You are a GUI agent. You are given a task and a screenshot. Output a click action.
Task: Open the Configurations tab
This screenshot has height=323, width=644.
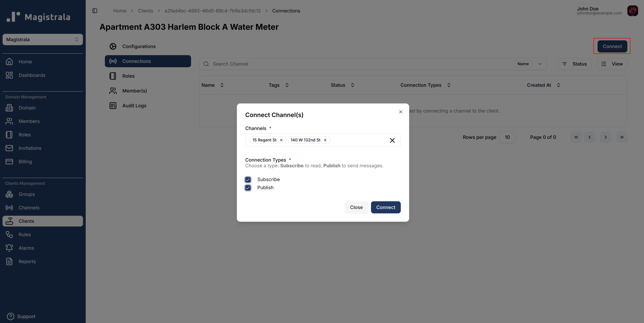pos(139,46)
